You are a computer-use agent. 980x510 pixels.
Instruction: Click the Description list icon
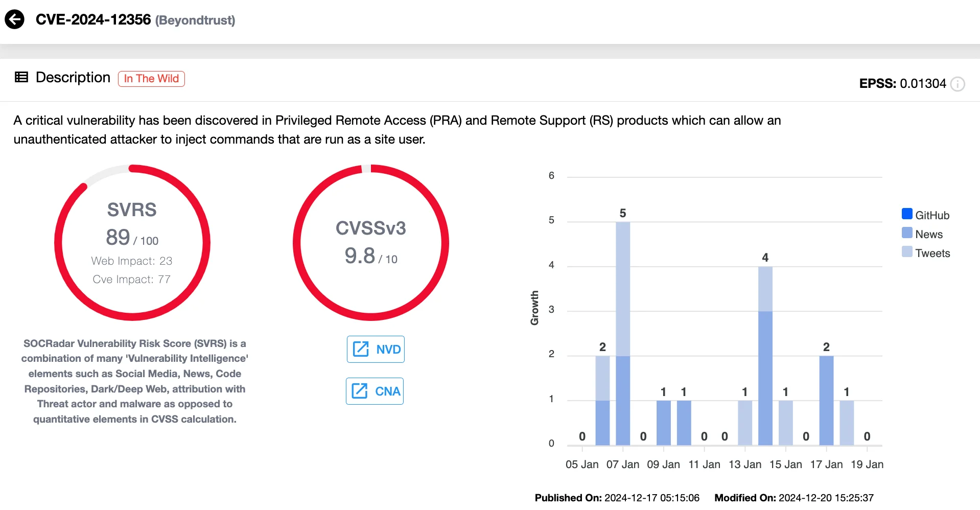[21, 77]
